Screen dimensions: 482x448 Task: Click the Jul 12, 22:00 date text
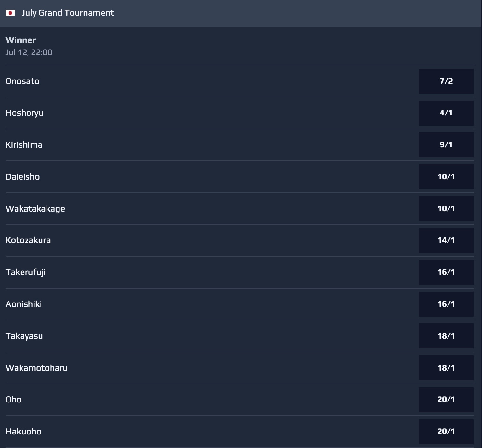tap(29, 52)
